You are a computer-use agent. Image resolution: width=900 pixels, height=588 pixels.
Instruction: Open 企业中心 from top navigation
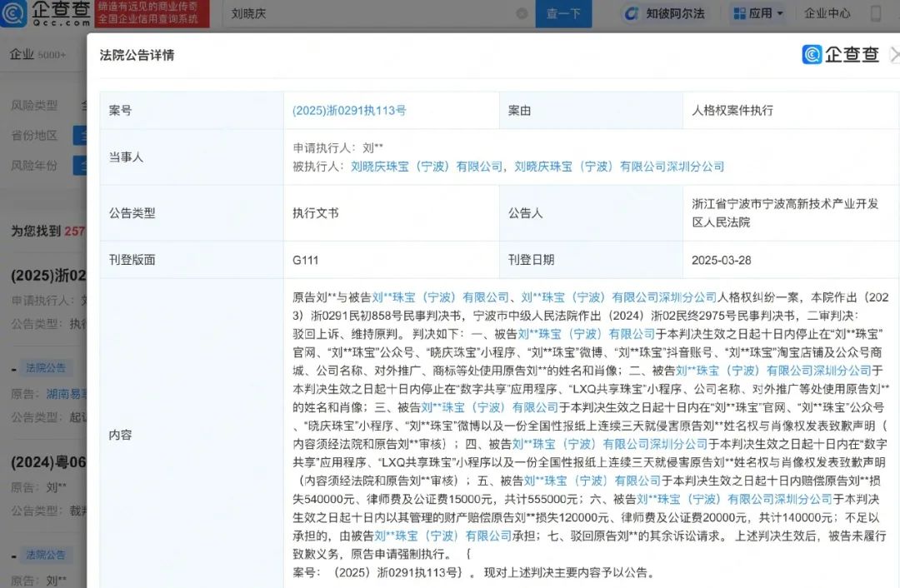click(x=827, y=13)
